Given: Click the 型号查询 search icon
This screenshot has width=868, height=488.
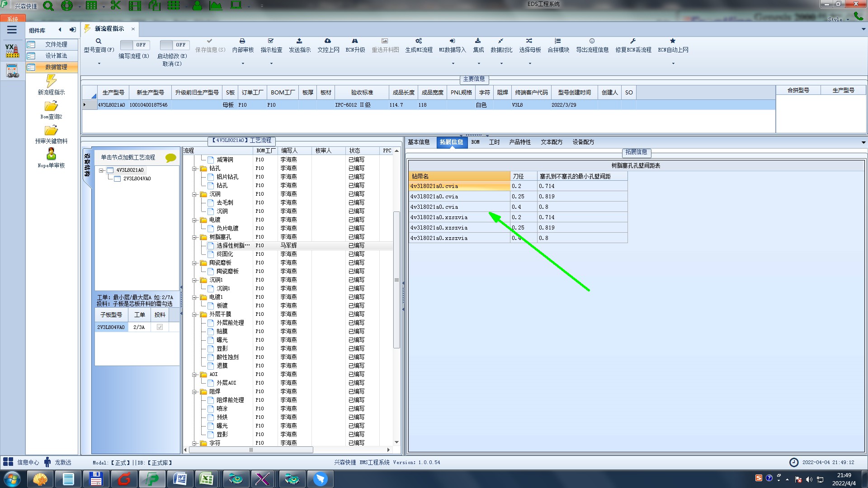Looking at the screenshot, I should 99,41.
